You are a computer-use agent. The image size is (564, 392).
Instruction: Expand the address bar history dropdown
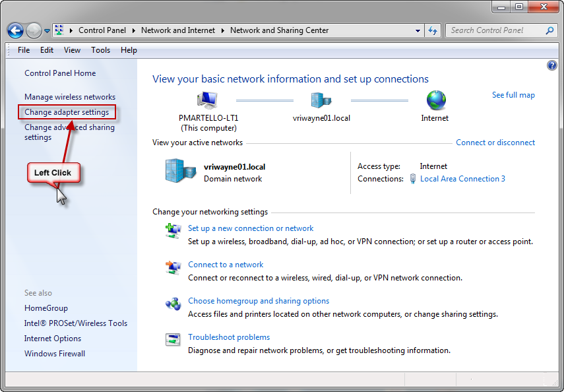coord(418,30)
